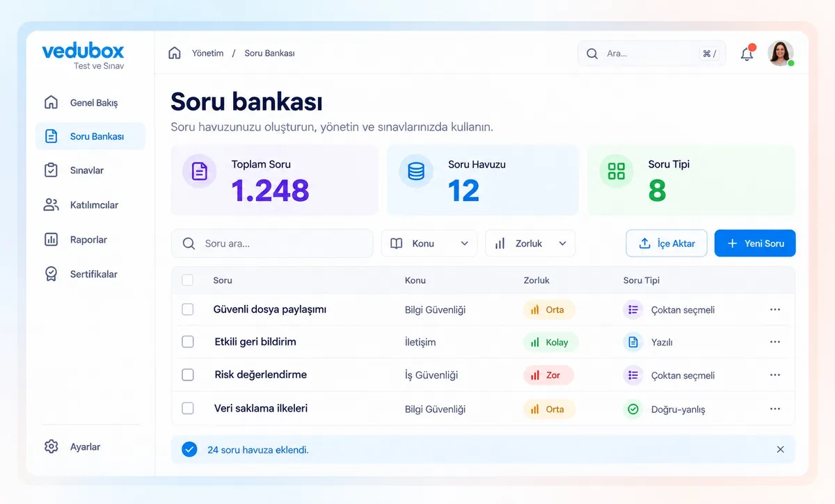Toggle the select-all checkbox in table header
The image size is (835, 504).
coord(187,280)
